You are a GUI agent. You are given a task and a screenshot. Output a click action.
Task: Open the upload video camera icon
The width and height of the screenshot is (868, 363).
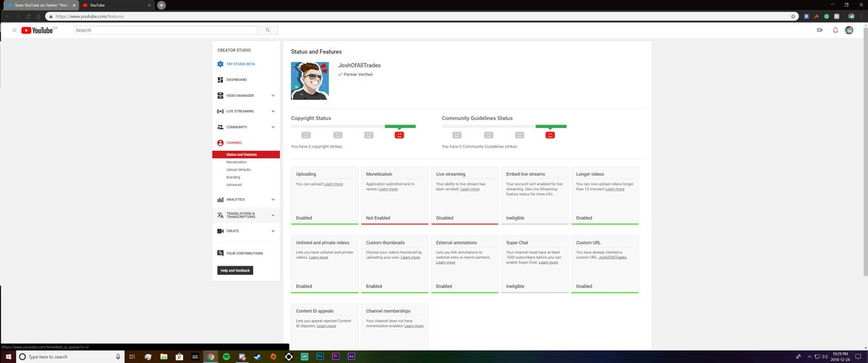tap(820, 30)
